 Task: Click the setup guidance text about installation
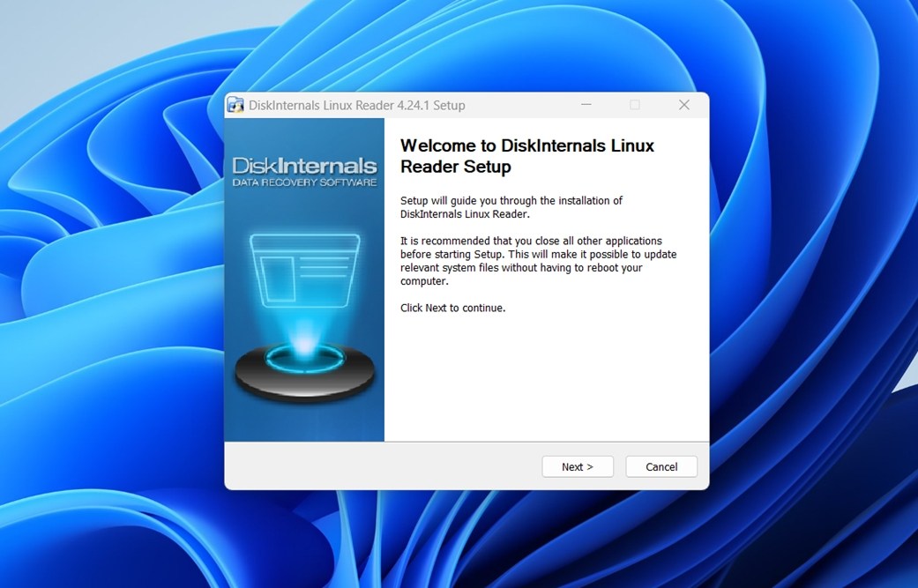click(x=511, y=207)
